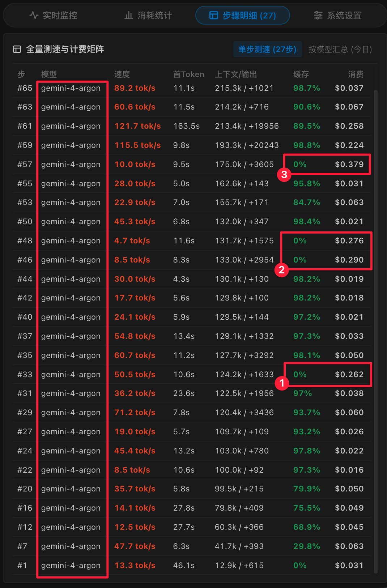Click the 首Token column header

[188, 74]
